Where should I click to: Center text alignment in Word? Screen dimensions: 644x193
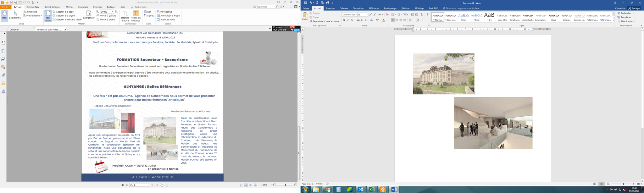pos(397,20)
